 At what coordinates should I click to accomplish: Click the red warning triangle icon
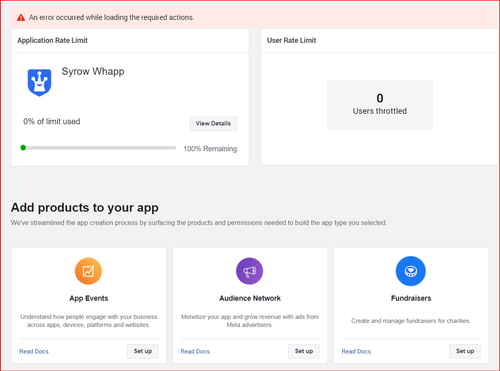coord(21,17)
